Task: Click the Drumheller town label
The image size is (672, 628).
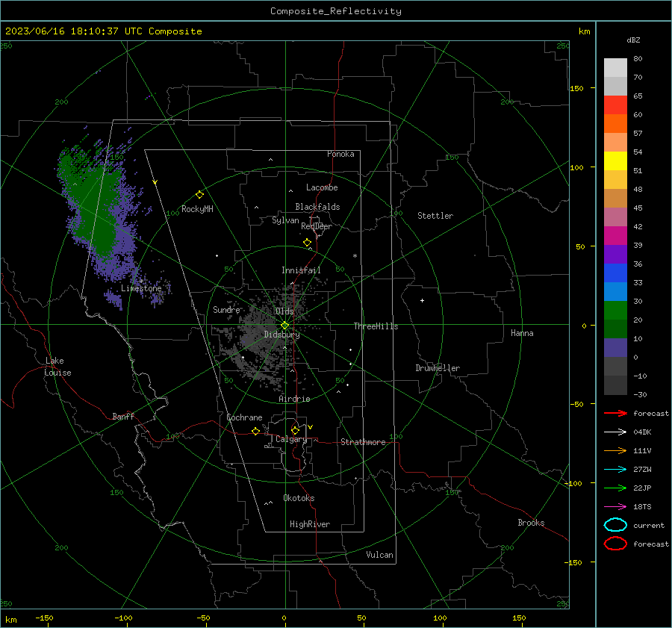Action: tap(438, 368)
